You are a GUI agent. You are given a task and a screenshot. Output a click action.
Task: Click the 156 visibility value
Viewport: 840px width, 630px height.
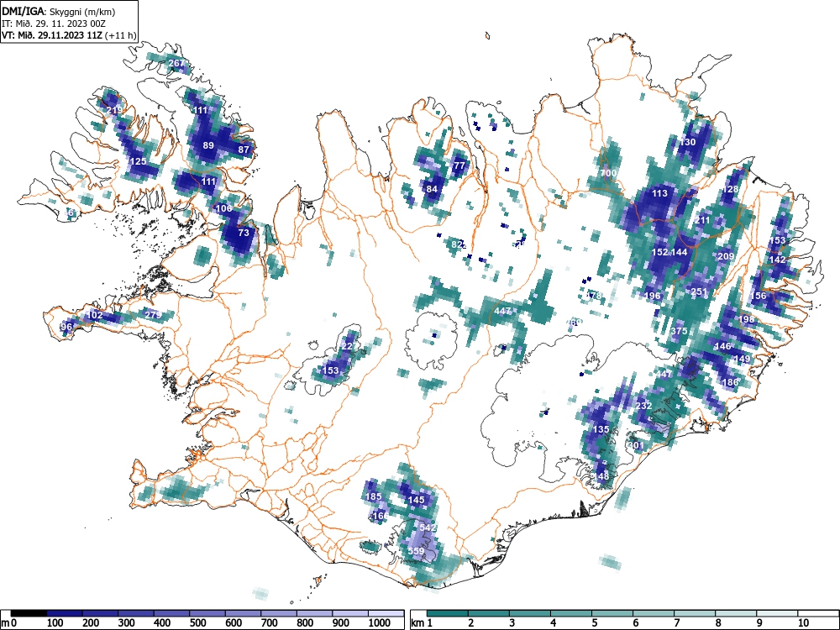[x=759, y=296]
